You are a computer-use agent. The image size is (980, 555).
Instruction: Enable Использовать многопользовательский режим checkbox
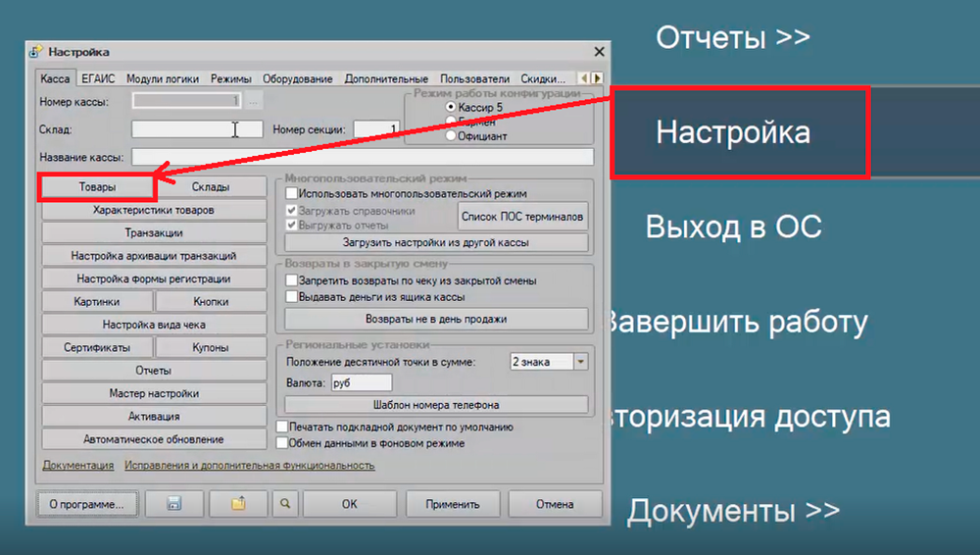pos(291,194)
